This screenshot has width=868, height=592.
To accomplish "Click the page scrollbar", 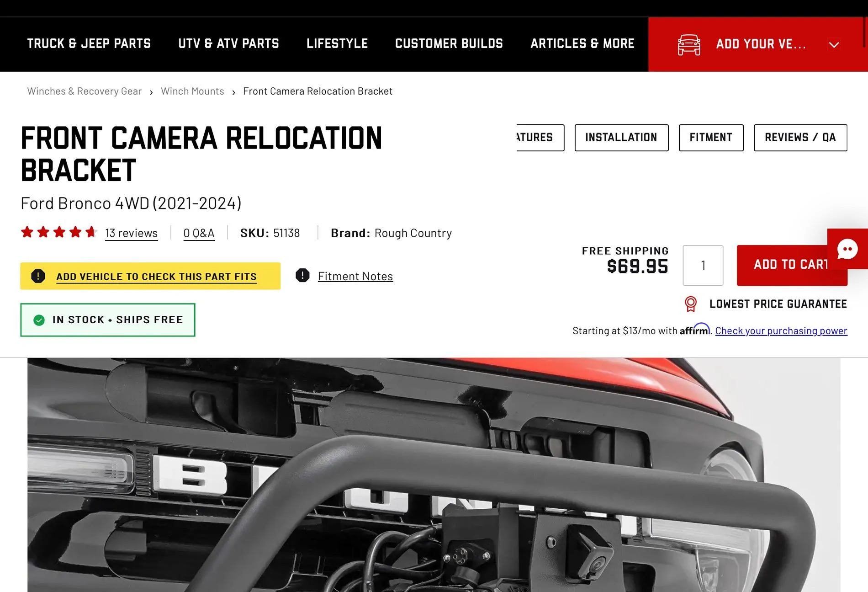I will point(865,32).
